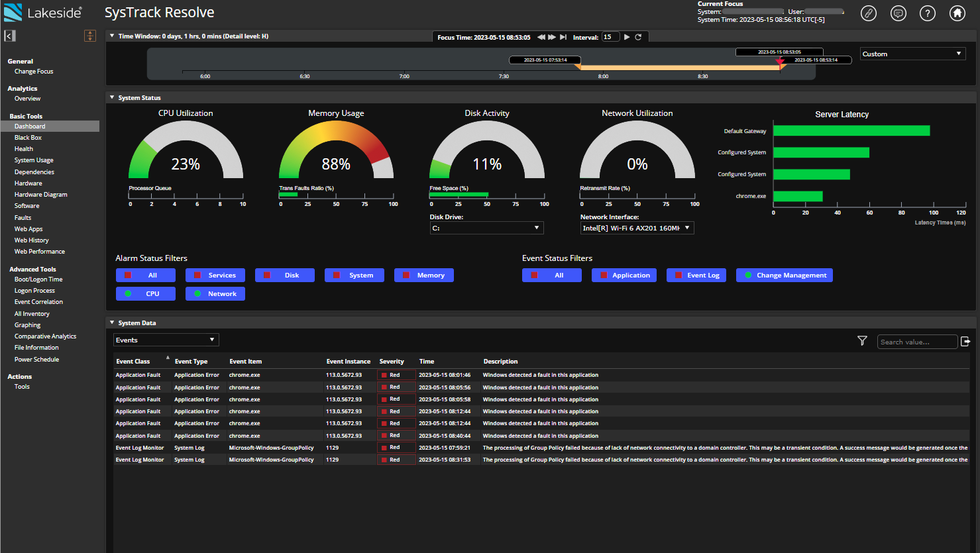This screenshot has height=553, width=980.
Task: Open Overview under Analytics
Action: point(28,99)
